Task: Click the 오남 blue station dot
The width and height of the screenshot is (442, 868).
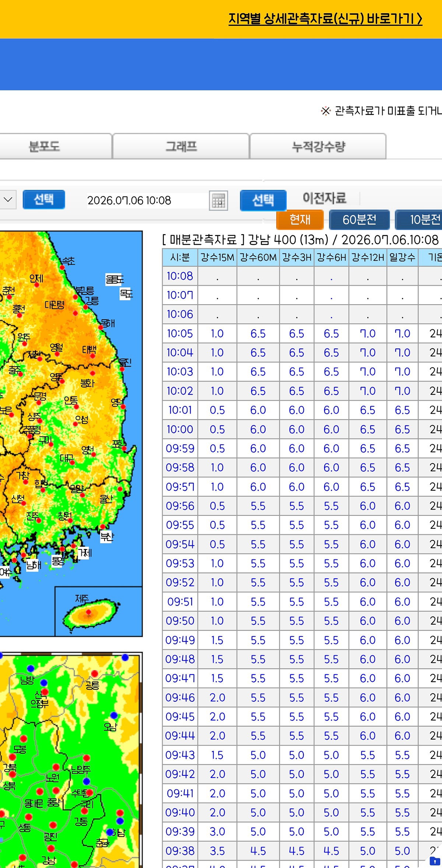Action: (x=114, y=715)
